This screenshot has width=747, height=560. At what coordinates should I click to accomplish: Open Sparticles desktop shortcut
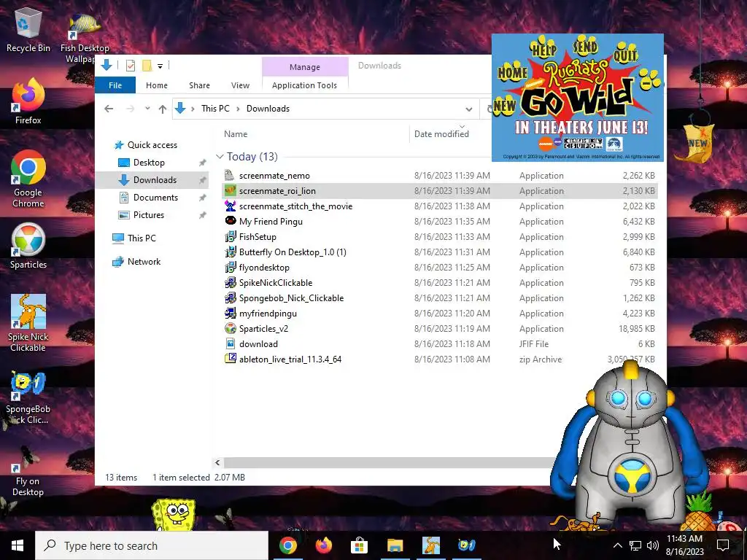click(x=28, y=246)
